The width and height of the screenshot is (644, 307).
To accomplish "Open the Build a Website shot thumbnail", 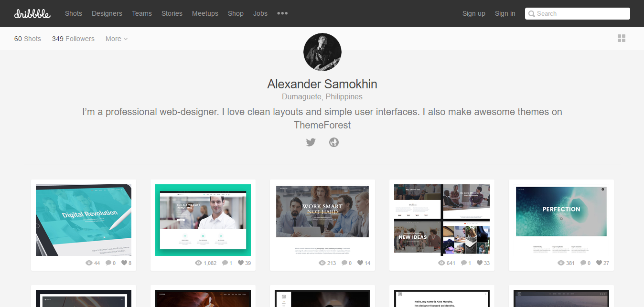I will 203,220.
